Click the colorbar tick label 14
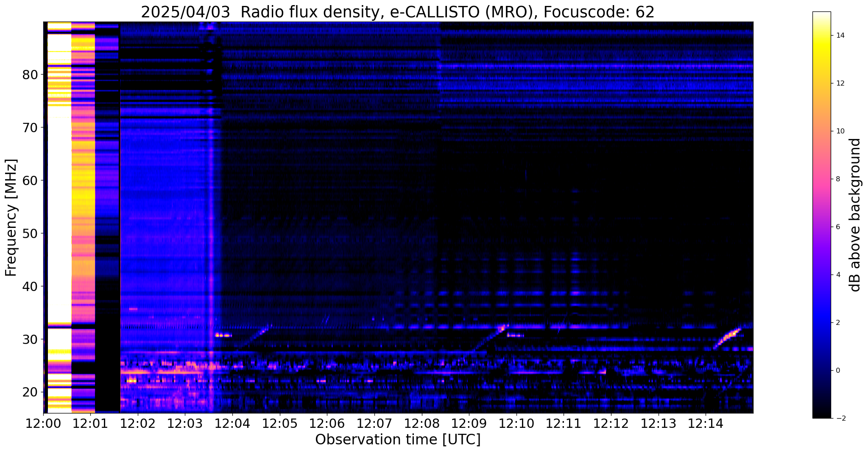The width and height of the screenshot is (868, 452). 840,36
